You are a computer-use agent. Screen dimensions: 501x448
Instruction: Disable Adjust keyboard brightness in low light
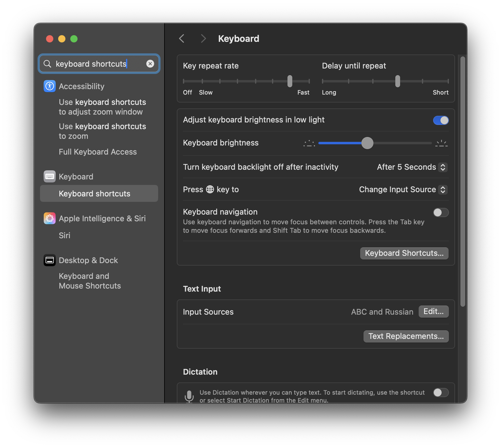pyautogui.click(x=441, y=120)
